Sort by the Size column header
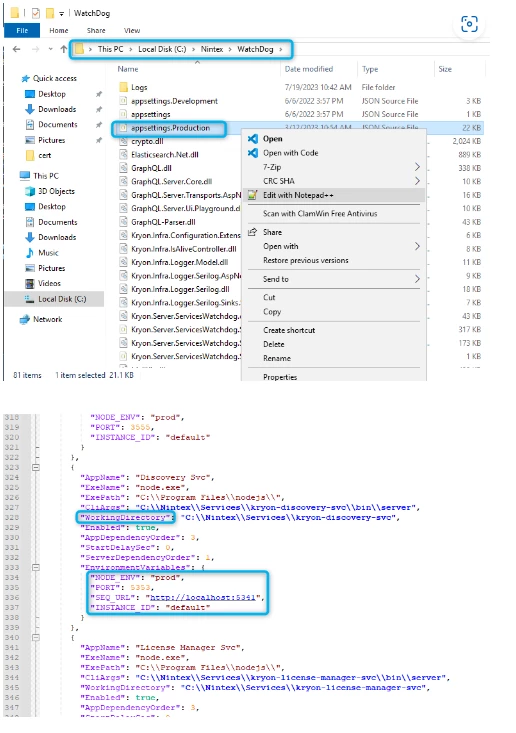516x733 pixels. coord(445,69)
